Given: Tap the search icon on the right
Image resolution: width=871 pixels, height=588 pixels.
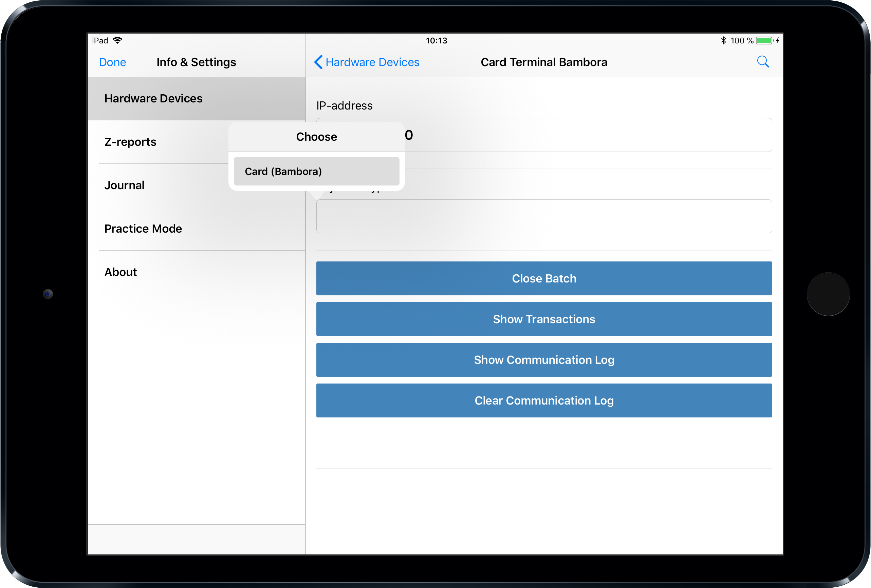Looking at the screenshot, I should pos(763,62).
